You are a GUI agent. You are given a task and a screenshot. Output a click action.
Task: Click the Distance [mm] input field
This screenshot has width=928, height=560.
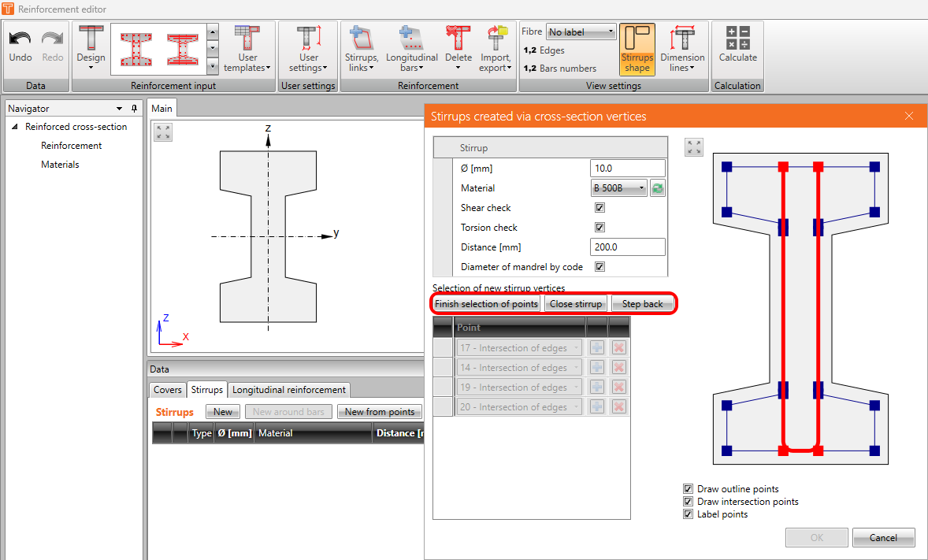click(627, 247)
